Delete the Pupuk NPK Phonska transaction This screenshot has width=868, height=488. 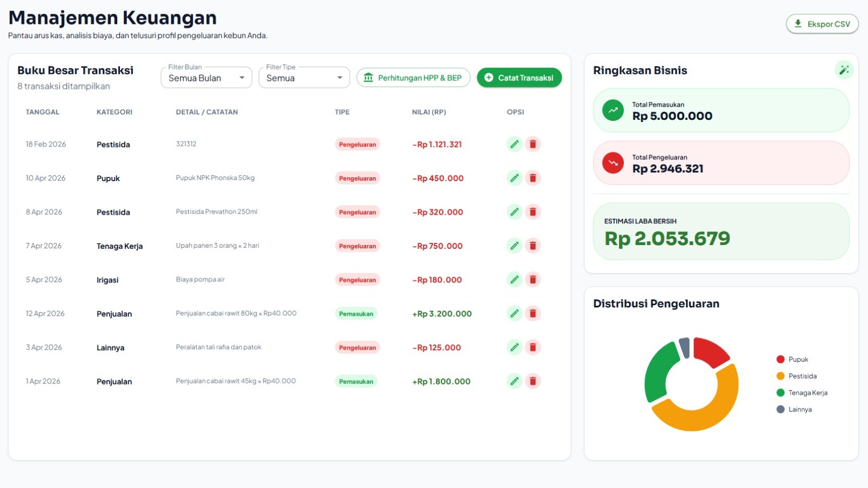pos(533,178)
